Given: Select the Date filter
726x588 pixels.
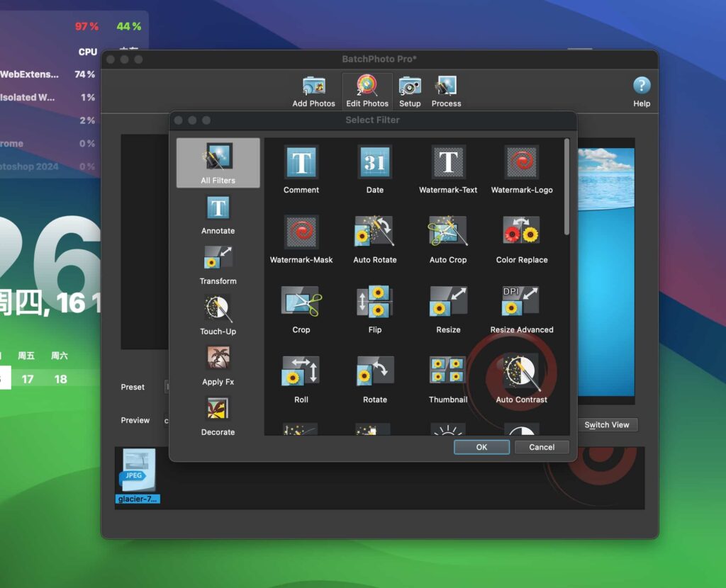Looking at the screenshot, I should tap(374, 162).
